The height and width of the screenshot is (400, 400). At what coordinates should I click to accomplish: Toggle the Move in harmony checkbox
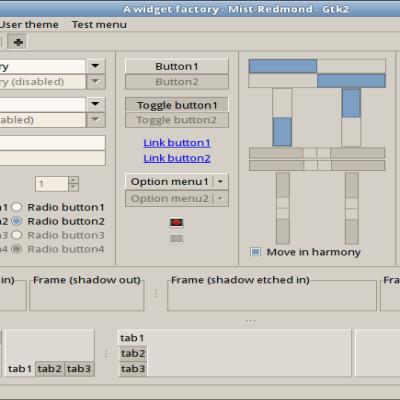pos(255,252)
